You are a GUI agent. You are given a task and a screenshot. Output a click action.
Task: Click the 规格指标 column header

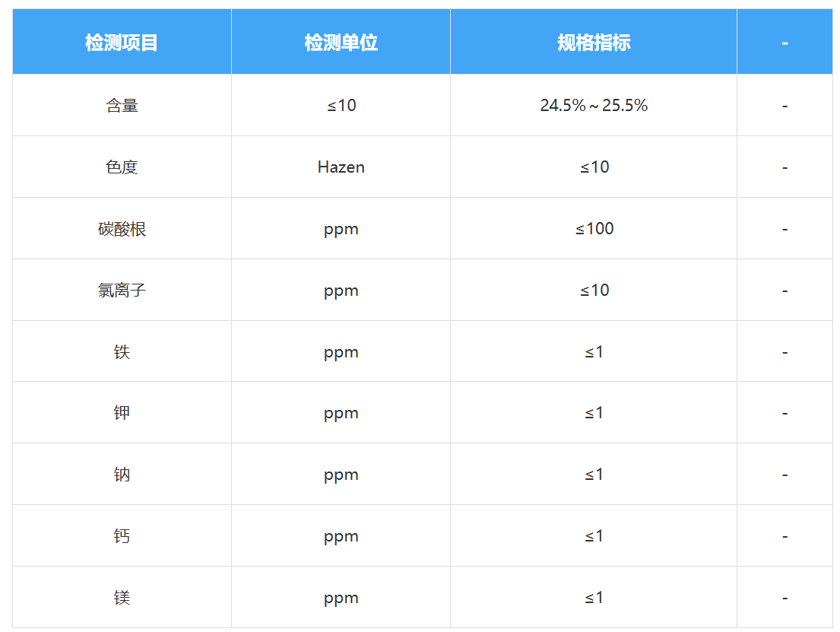click(594, 43)
